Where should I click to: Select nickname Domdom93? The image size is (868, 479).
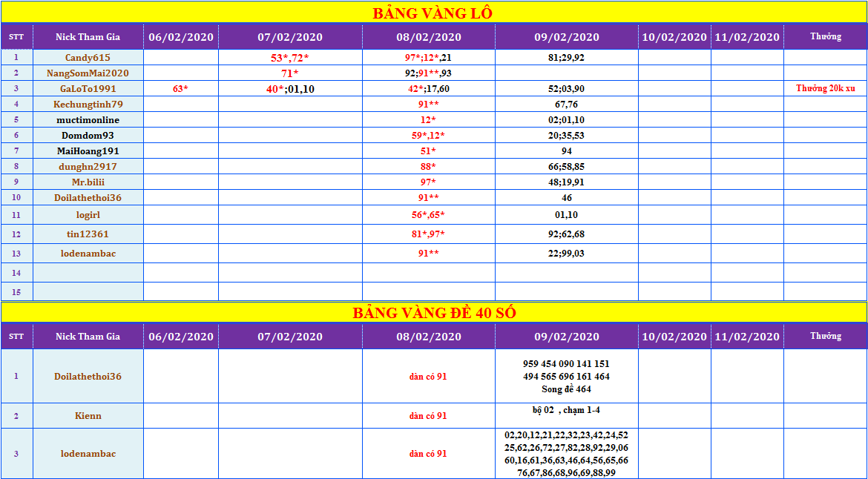pos(88,135)
